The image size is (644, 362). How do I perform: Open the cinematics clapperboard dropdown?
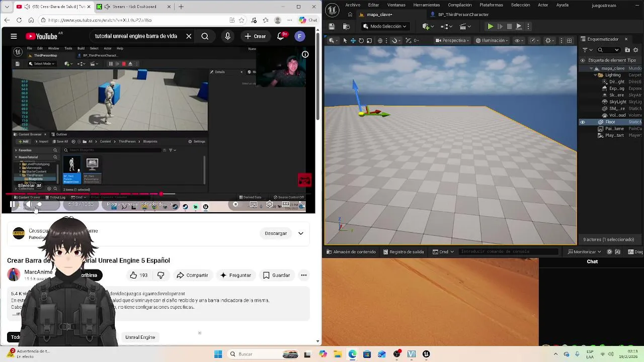[465, 26]
